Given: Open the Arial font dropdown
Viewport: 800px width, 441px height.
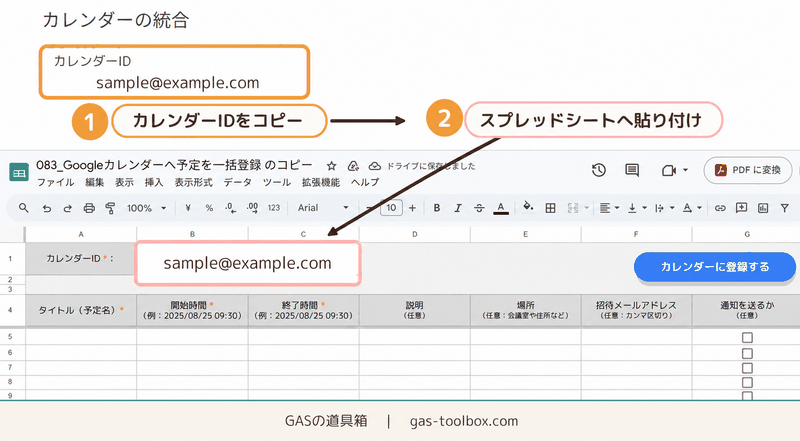Looking at the screenshot, I should (x=323, y=208).
